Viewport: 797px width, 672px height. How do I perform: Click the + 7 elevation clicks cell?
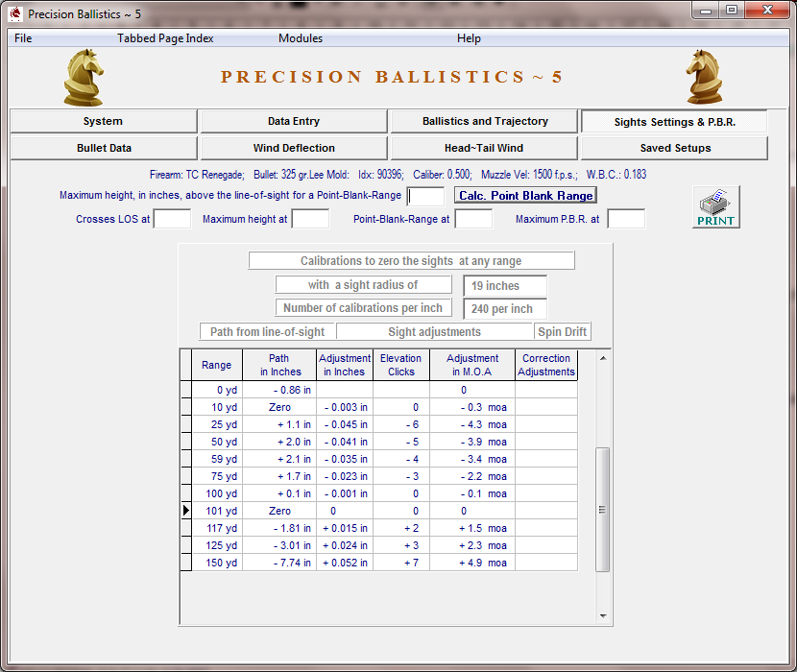point(401,563)
